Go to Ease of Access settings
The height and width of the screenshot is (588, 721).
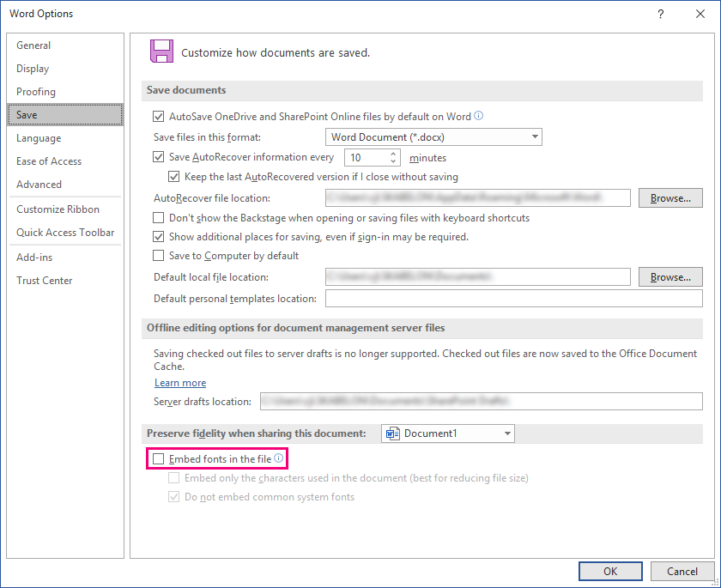pos(66,161)
